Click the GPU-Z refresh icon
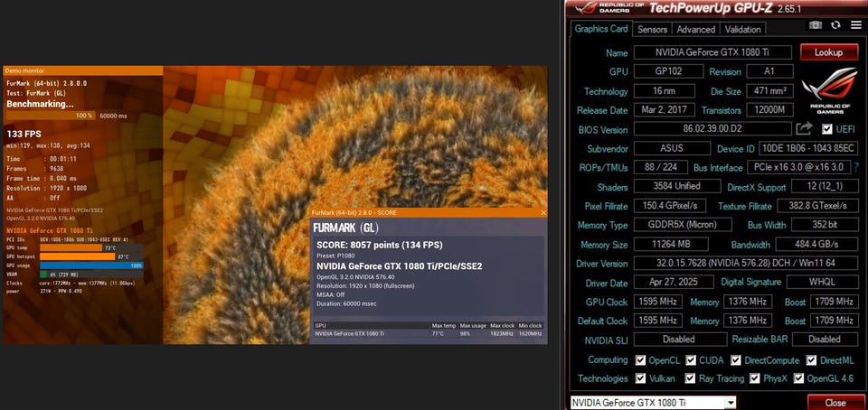The height and width of the screenshot is (410, 868). pyautogui.click(x=835, y=25)
